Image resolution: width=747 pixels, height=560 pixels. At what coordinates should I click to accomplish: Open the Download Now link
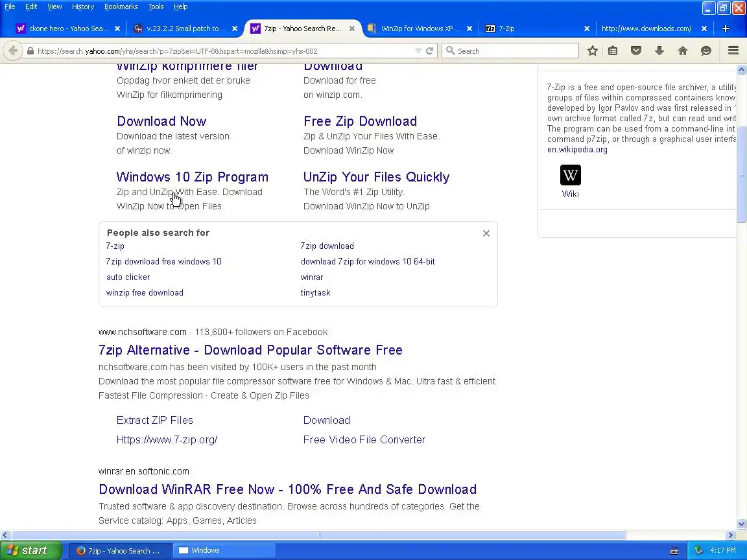click(x=161, y=121)
